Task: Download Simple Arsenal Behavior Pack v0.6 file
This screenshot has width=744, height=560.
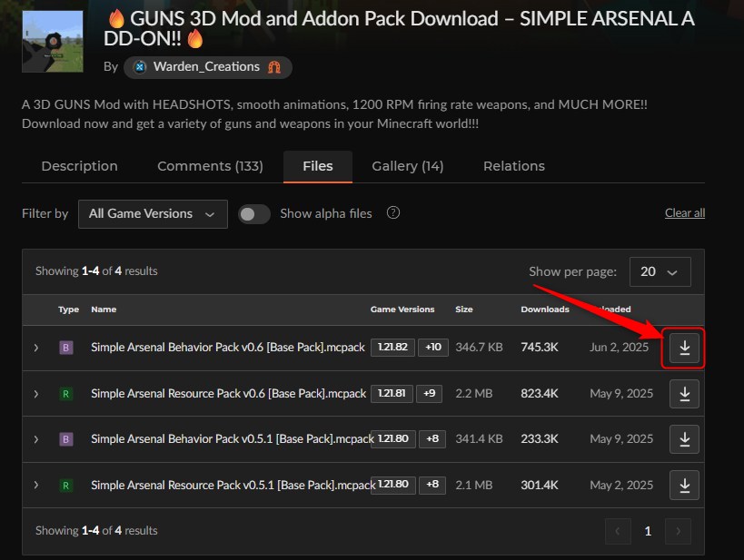Action: coord(684,348)
